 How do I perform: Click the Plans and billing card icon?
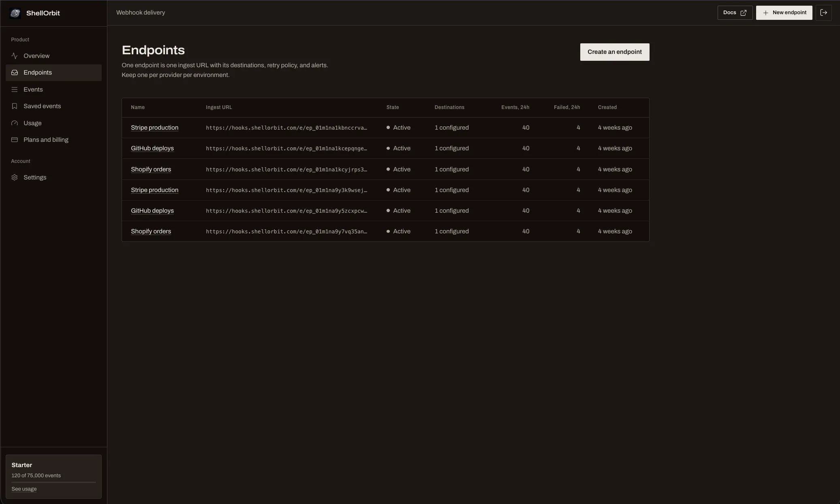point(15,140)
